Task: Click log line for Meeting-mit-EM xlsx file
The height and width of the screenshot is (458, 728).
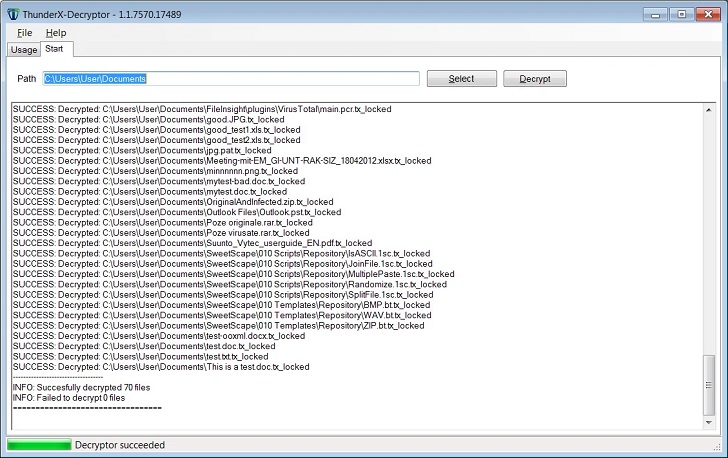Action: click(222, 161)
